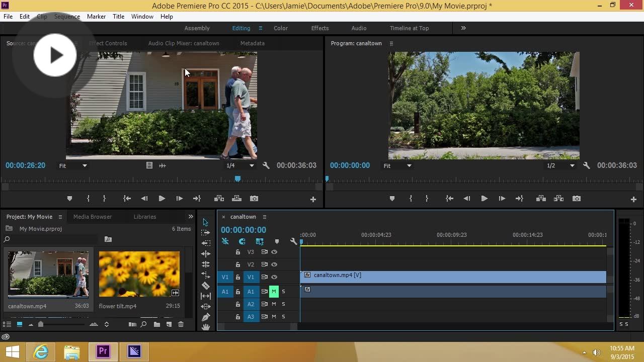Select the flower tilt.mp4 thumbnail
The width and height of the screenshot is (644, 362).
click(x=139, y=274)
